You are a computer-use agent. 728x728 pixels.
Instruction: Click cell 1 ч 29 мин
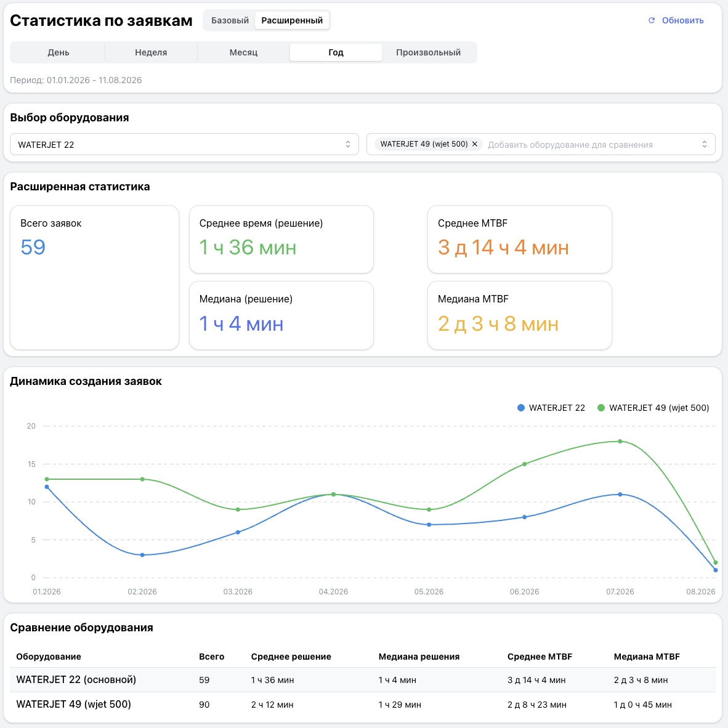[x=400, y=705]
